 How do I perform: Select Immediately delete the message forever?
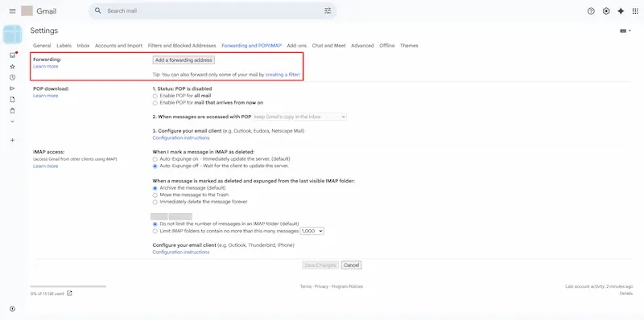pos(155,202)
